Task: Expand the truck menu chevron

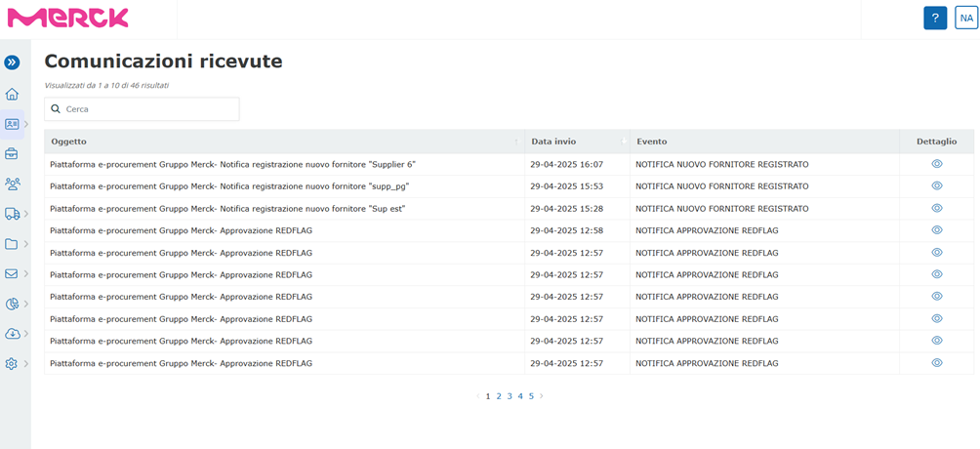Action: (26, 214)
